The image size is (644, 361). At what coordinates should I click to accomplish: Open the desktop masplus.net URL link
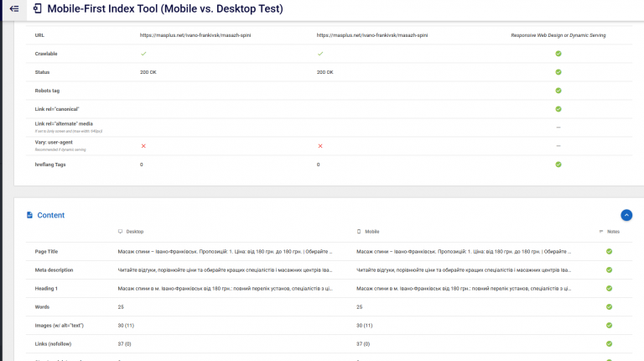click(195, 35)
